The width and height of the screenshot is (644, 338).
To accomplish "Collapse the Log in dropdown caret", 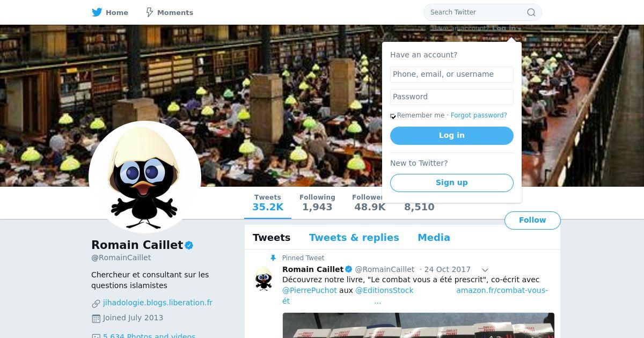I will (519, 29).
